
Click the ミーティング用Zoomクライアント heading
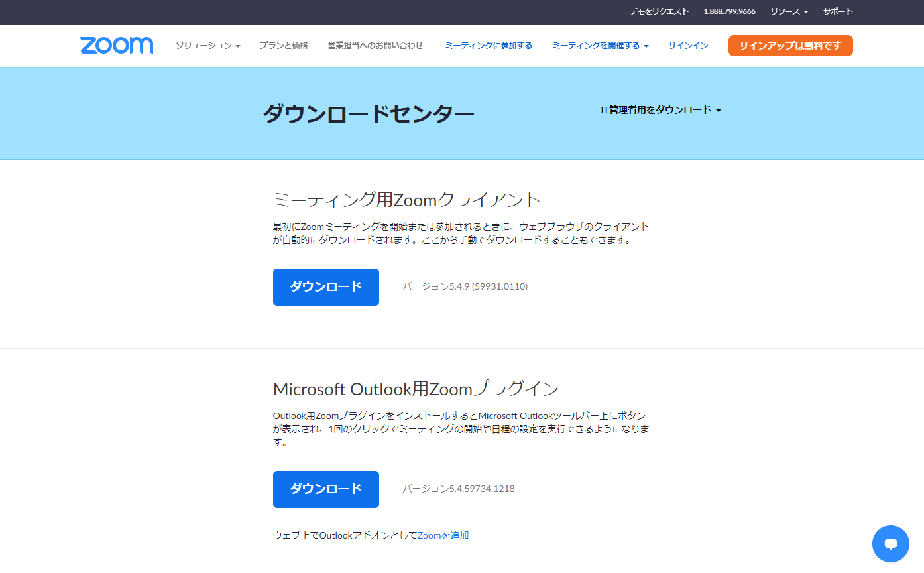click(x=407, y=200)
